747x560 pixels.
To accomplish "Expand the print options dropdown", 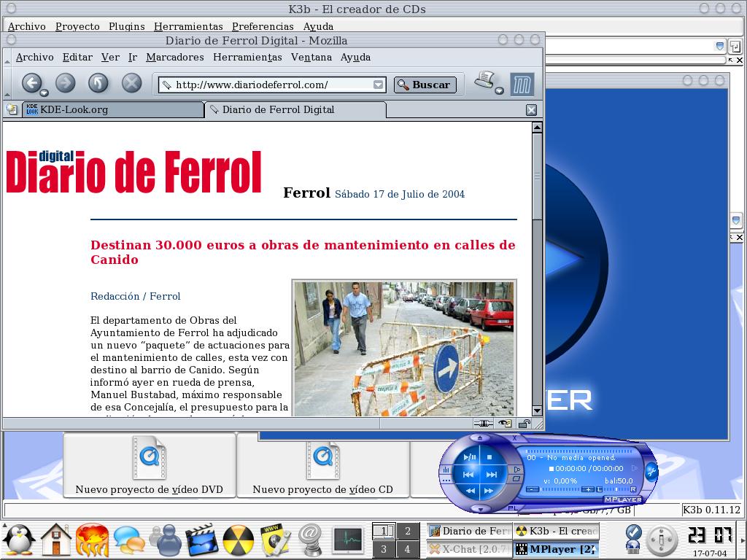I will point(499,91).
